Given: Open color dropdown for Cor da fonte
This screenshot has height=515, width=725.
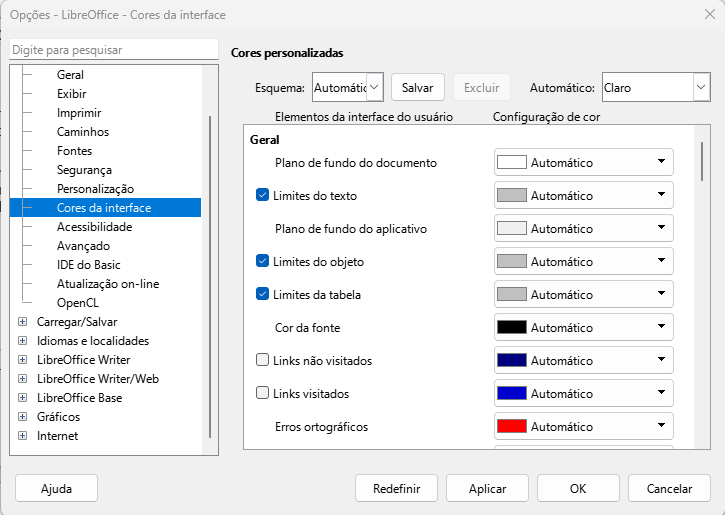Looking at the screenshot, I should point(584,327).
